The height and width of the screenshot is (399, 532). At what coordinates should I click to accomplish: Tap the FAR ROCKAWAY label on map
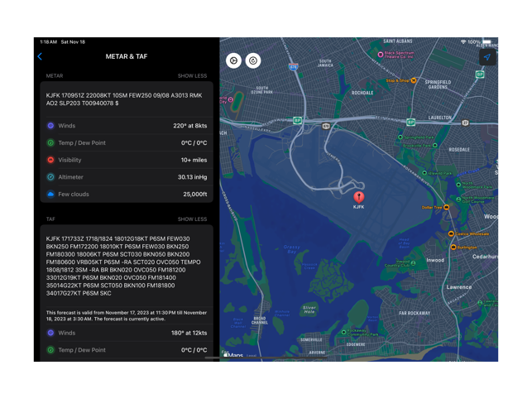415,313
